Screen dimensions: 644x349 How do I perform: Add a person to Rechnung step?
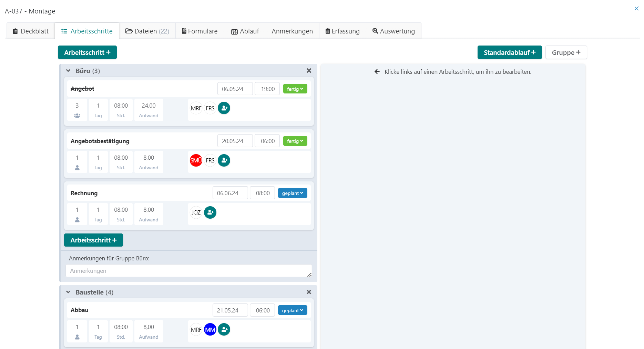click(x=210, y=212)
